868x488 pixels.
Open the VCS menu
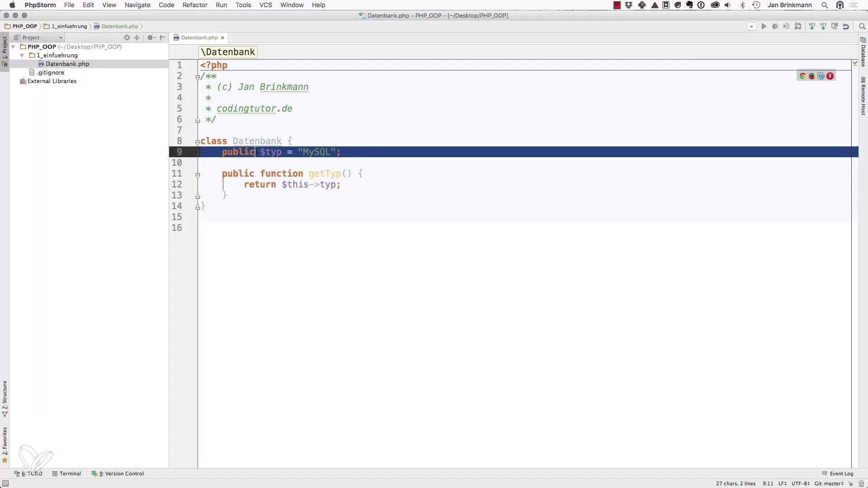click(x=266, y=5)
